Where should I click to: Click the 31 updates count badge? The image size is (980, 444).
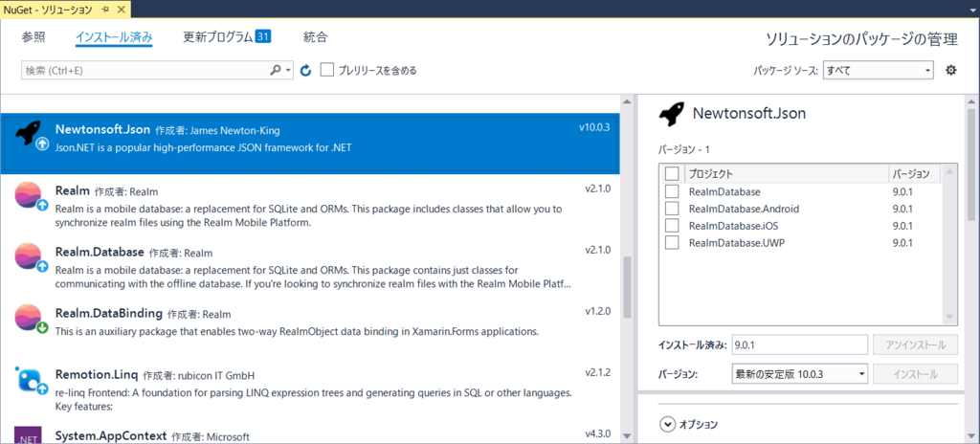pyautogui.click(x=262, y=37)
